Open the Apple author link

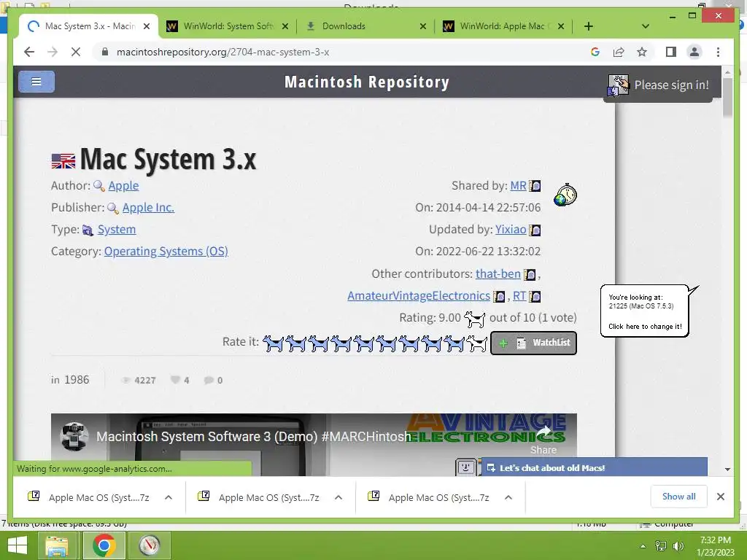tap(123, 186)
